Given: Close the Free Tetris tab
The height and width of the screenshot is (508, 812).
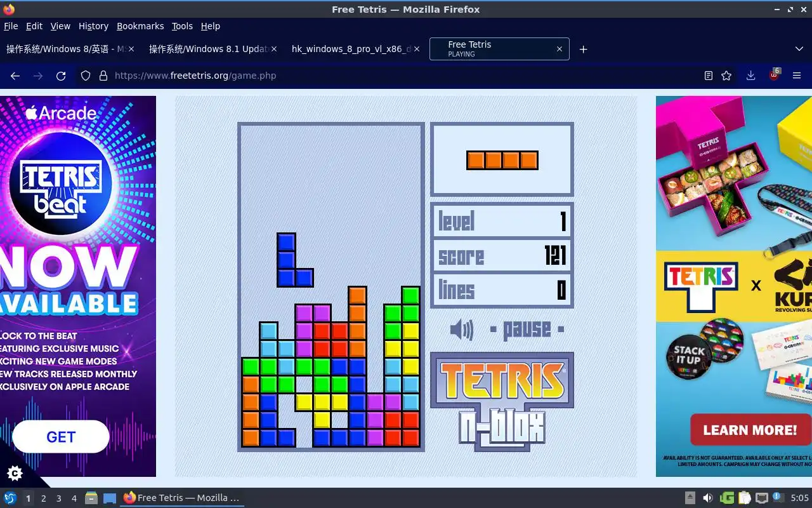Looking at the screenshot, I should point(559,49).
